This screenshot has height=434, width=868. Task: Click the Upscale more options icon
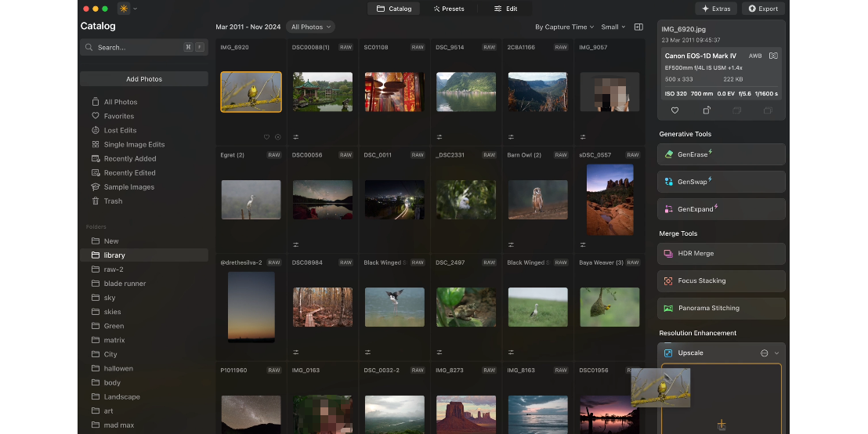pos(764,353)
